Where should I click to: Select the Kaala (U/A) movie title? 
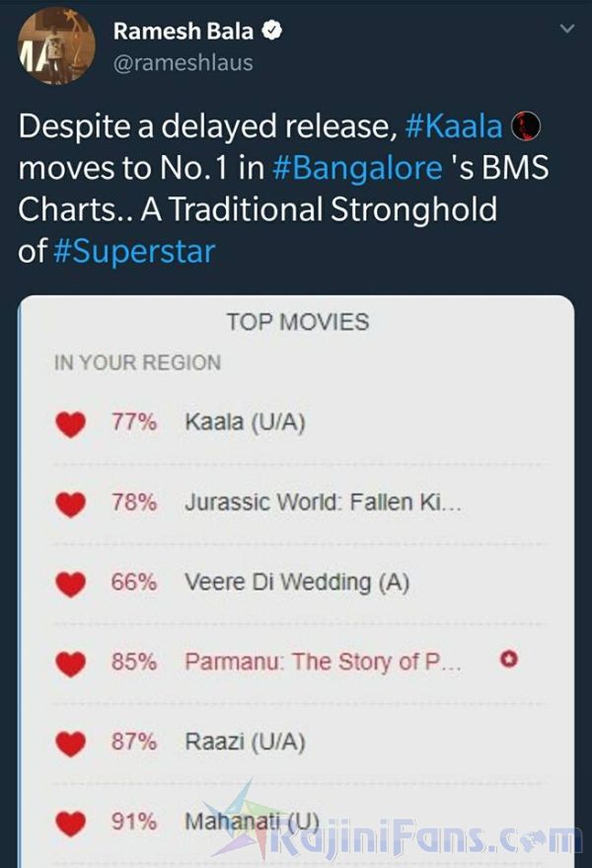pyautogui.click(x=245, y=423)
